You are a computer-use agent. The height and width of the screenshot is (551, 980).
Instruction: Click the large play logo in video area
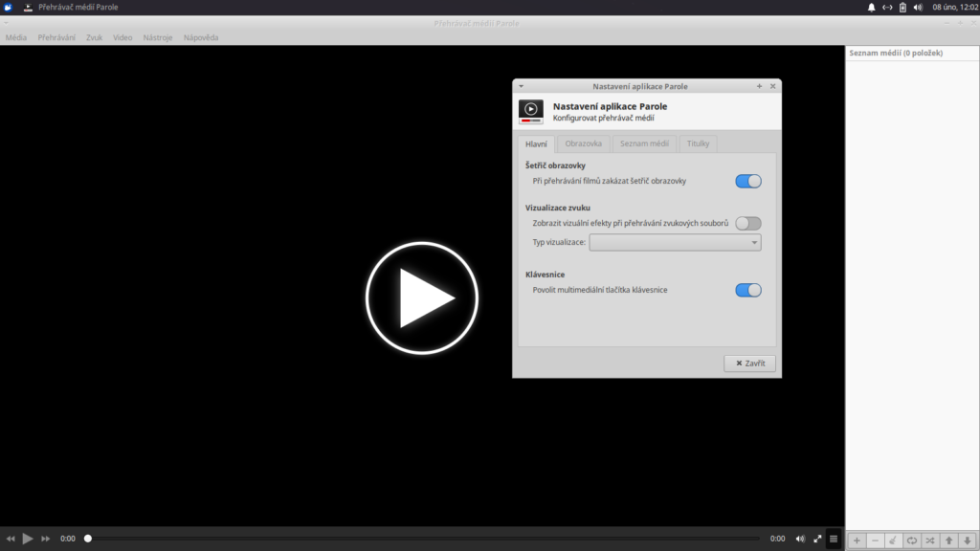pos(422,298)
